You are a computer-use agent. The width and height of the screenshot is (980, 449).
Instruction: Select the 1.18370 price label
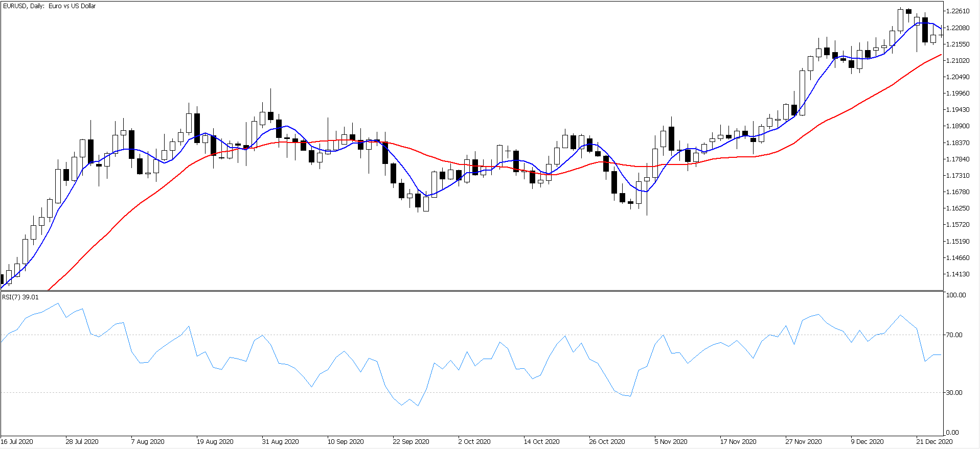pos(958,143)
